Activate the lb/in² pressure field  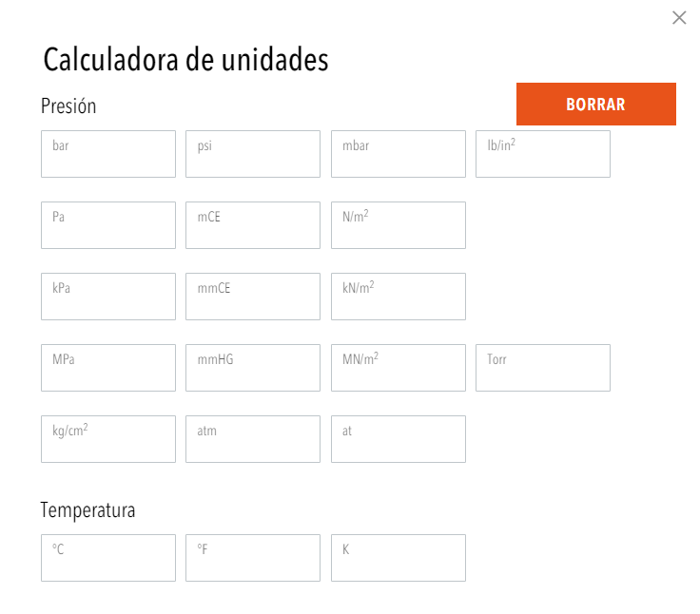click(x=543, y=154)
